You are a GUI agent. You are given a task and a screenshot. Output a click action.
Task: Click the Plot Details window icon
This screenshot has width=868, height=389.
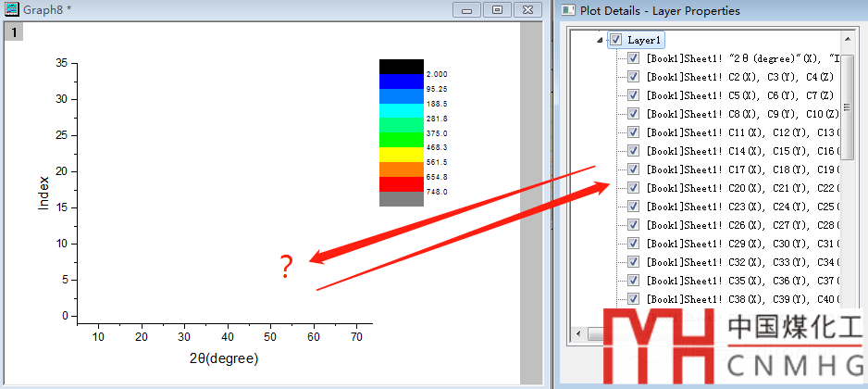point(565,10)
